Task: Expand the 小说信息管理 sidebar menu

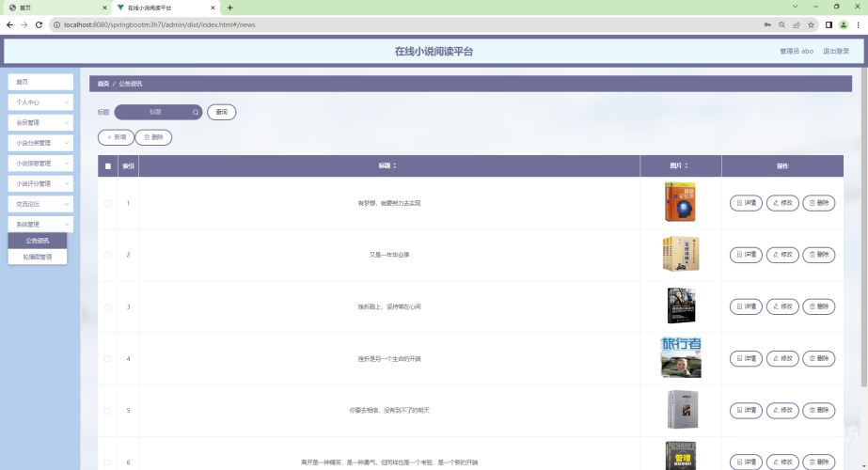Action: (40, 164)
